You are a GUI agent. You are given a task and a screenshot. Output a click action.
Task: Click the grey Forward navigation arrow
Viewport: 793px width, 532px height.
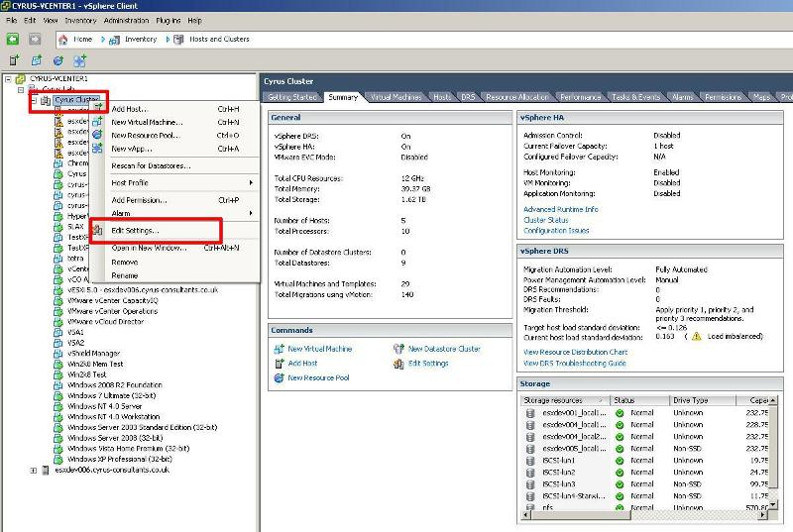[x=35, y=39]
